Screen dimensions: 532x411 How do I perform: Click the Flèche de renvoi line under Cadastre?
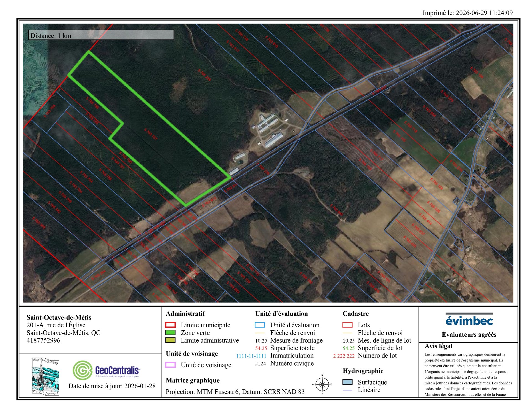[x=347, y=333]
